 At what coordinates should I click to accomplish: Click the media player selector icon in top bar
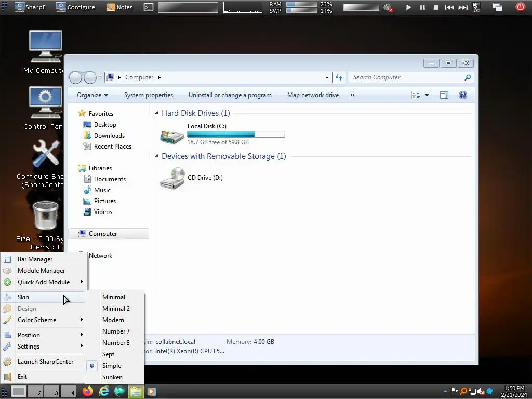[x=476, y=7]
